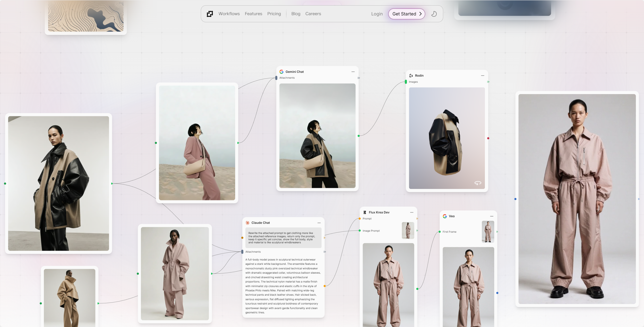644x327 pixels.
Task: Click the Claude Chat starburst icon
Action: click(x=247, y=223)
